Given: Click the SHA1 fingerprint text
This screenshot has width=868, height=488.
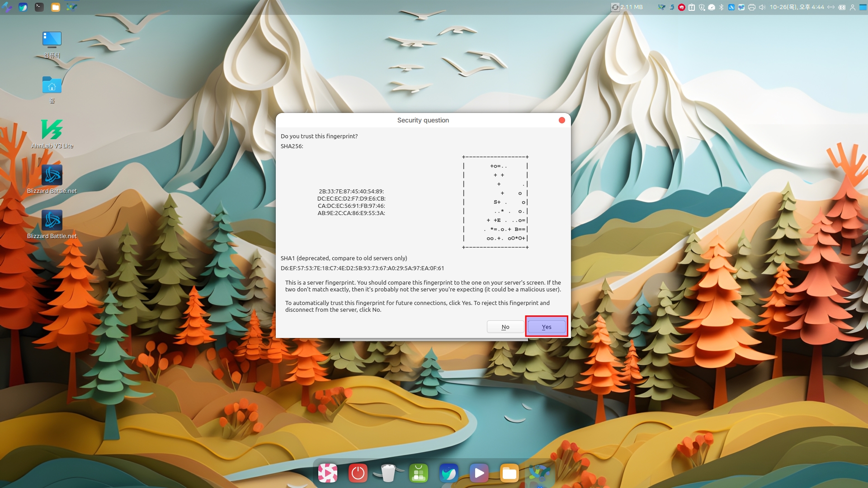Looking at the screenshot, I should (x=362, y=268).
